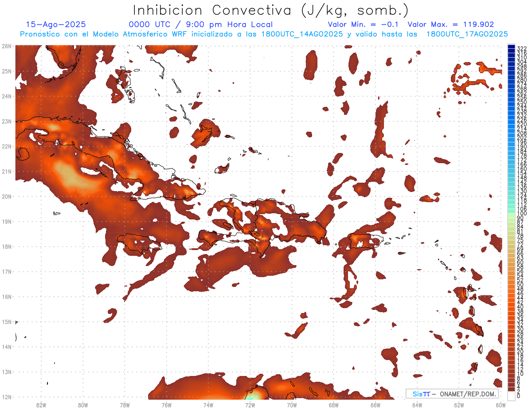Click the 12N latitude label
532x411 pixels.
click(7, 397)
